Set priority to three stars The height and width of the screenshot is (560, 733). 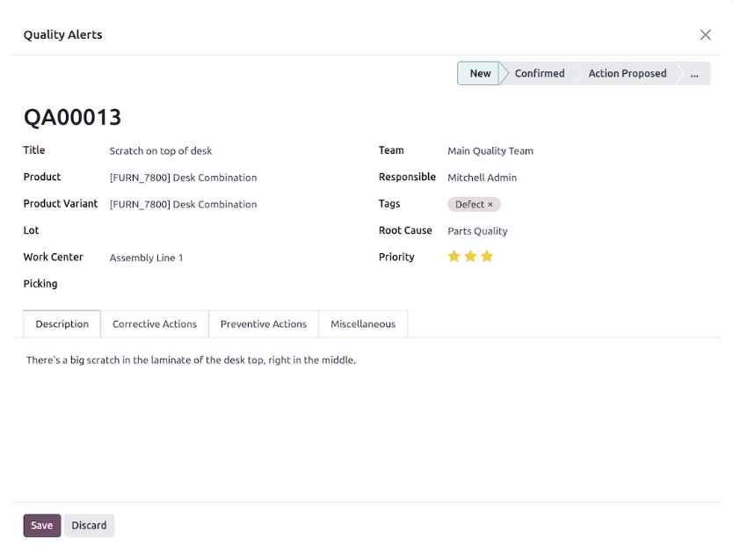[x=487, y=257]
